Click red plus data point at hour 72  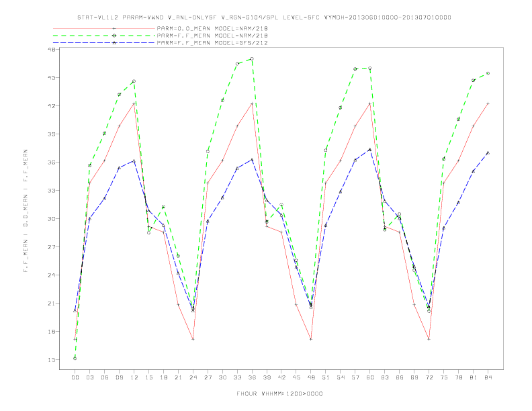[x=429, y=339]
